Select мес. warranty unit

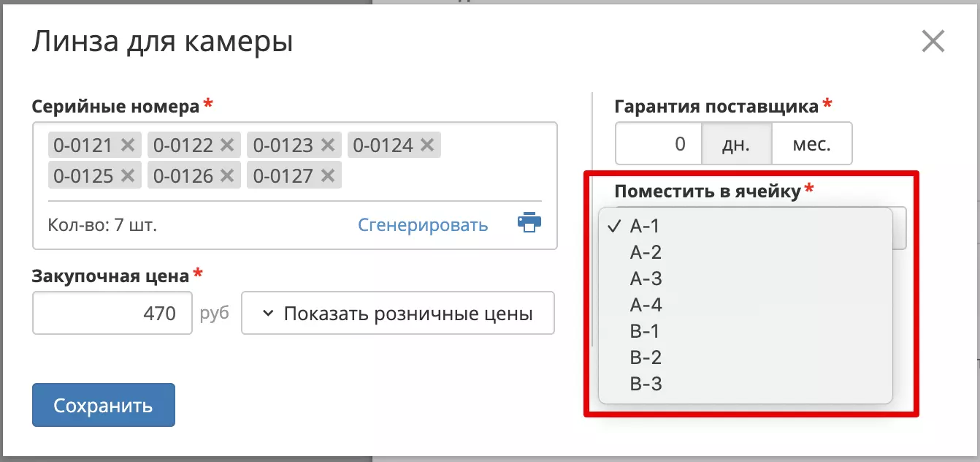812,143
